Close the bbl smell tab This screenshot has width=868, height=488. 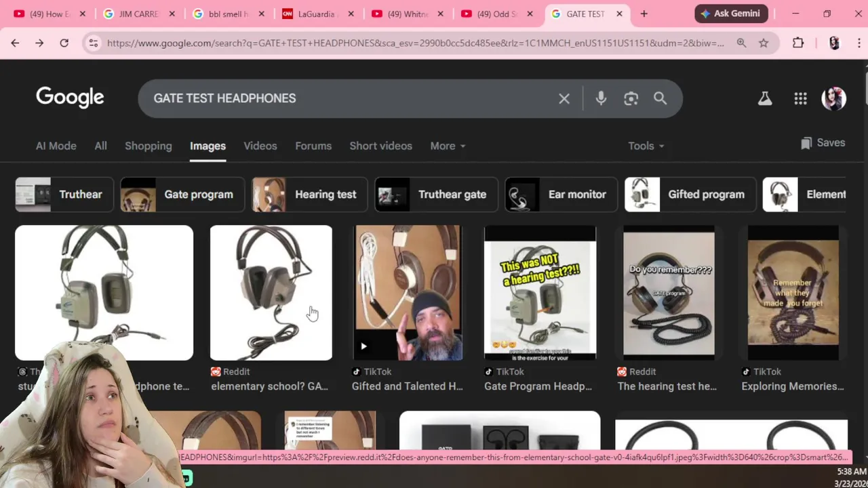(x=262, y=14)
